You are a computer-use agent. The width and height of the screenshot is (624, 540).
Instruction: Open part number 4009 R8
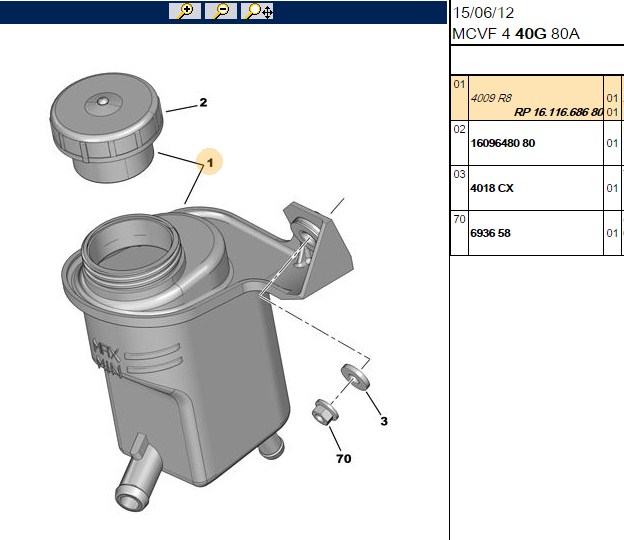click(x=491, y=98)
